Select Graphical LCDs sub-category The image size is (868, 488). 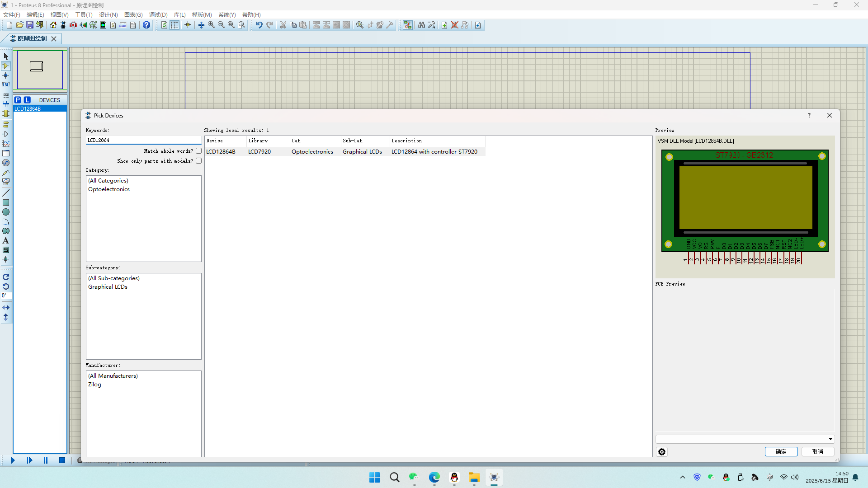tap(108, 287)
